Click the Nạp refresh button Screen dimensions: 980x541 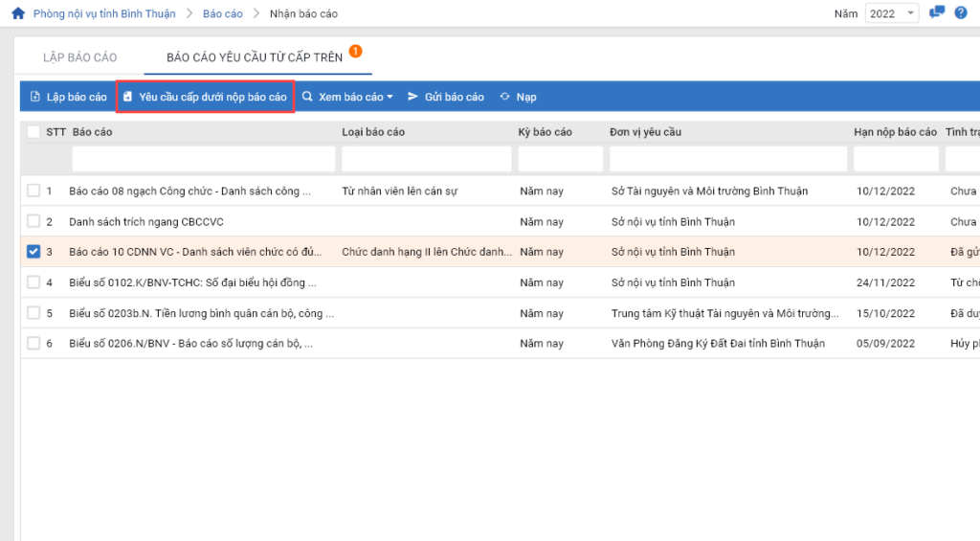coord(518,97)
